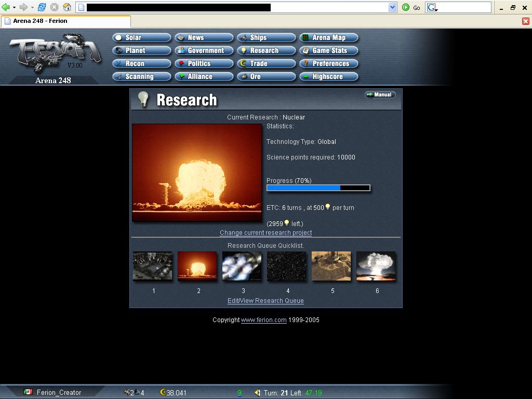
Task: Expand the back button history dropdown
Action: click(14, 7)
